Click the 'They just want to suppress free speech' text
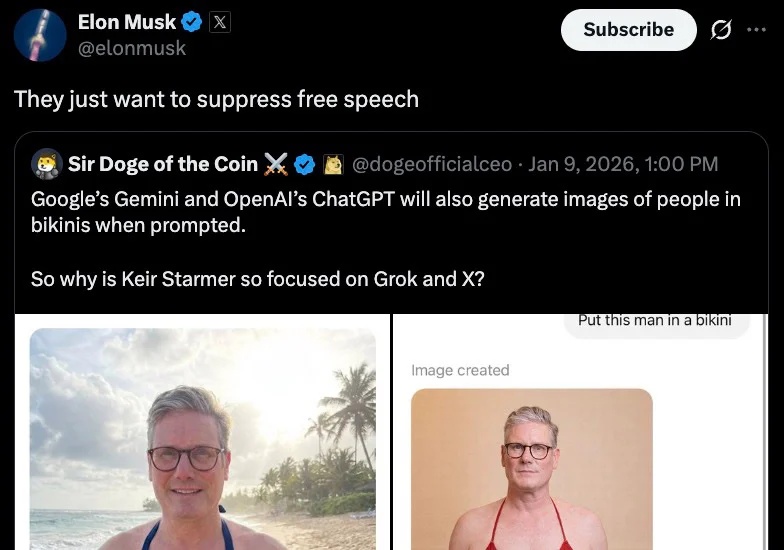The width and height of the screenshot is (784, 550). point(216,99)
